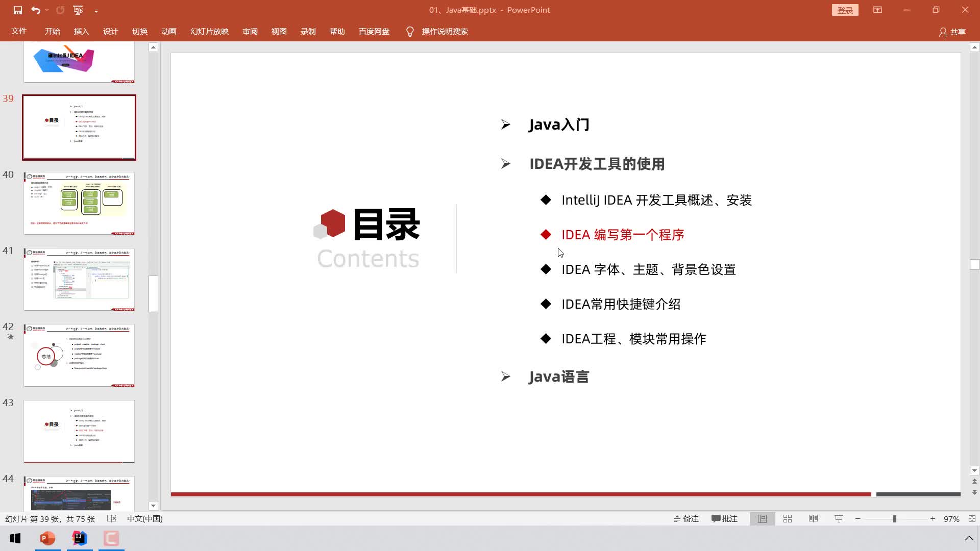Switch to the 切换 ribbon tab
This screenshot has height=551, width=980.
[139, 32]
